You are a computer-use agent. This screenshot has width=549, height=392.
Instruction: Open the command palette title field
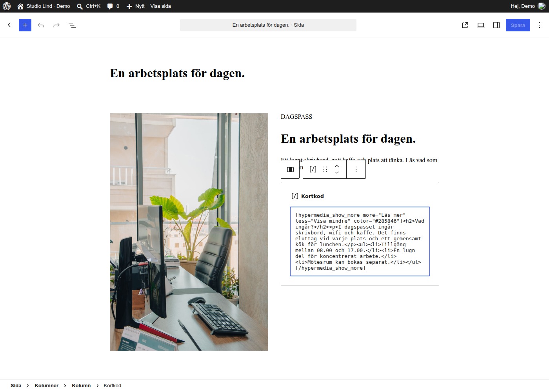268,25
